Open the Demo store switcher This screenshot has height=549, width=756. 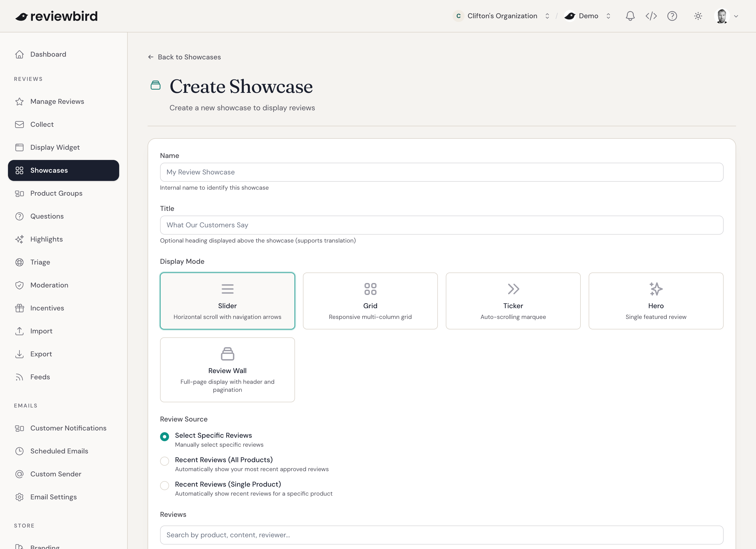point(588,16)
